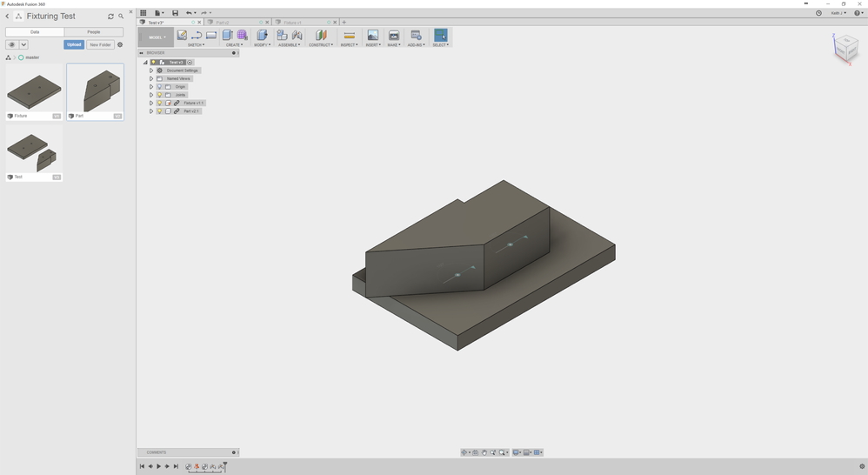Jump timeline to the beginning
This screenshot has height=475, width=868.
pos(142,466)
